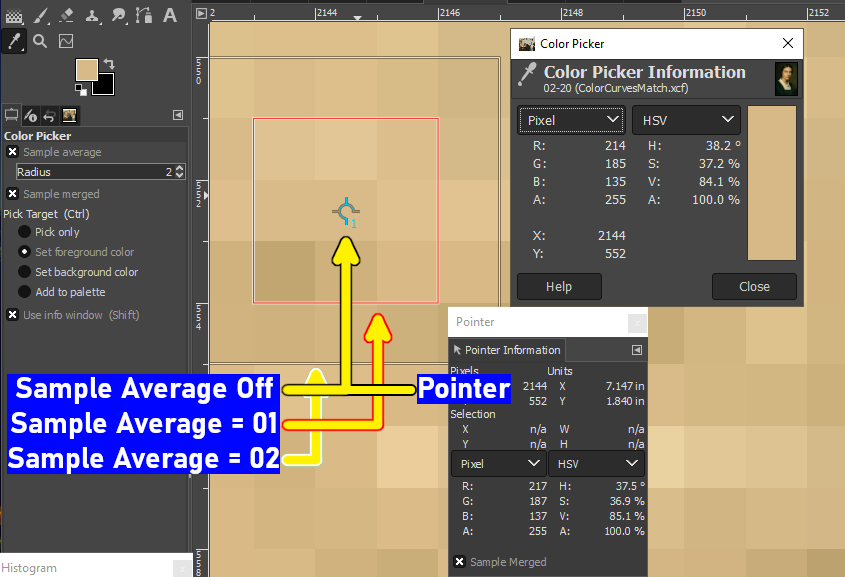Select the Paths tool
This screenshot has width=845, height=577.
pyautogui.click(x=144, y=16)
